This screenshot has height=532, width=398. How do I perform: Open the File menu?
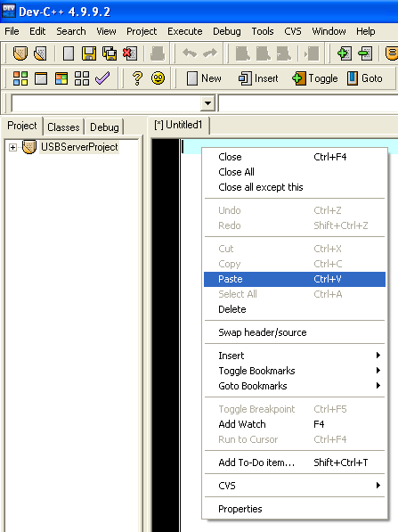12,31
